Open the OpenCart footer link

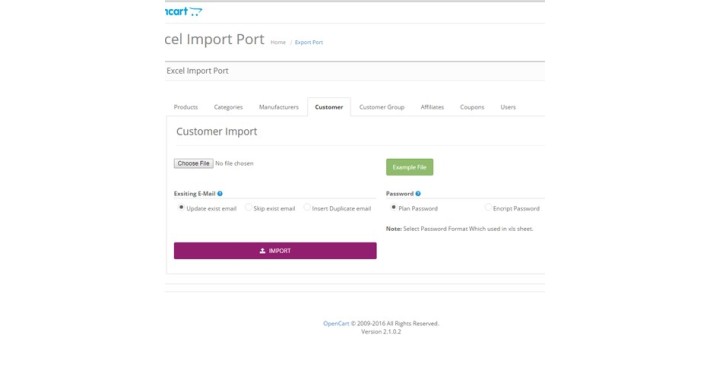click(x=336, y=323)
